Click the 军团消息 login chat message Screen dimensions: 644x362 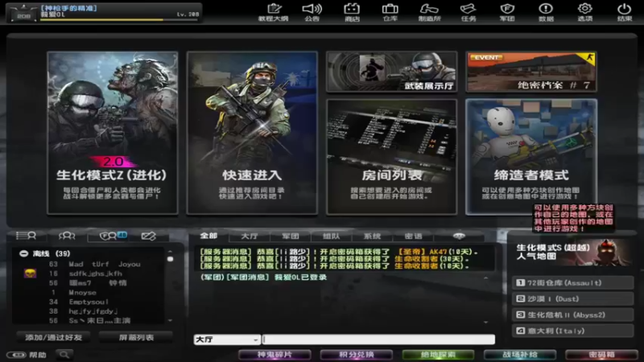pyautogui.click(x=263, y=278)
